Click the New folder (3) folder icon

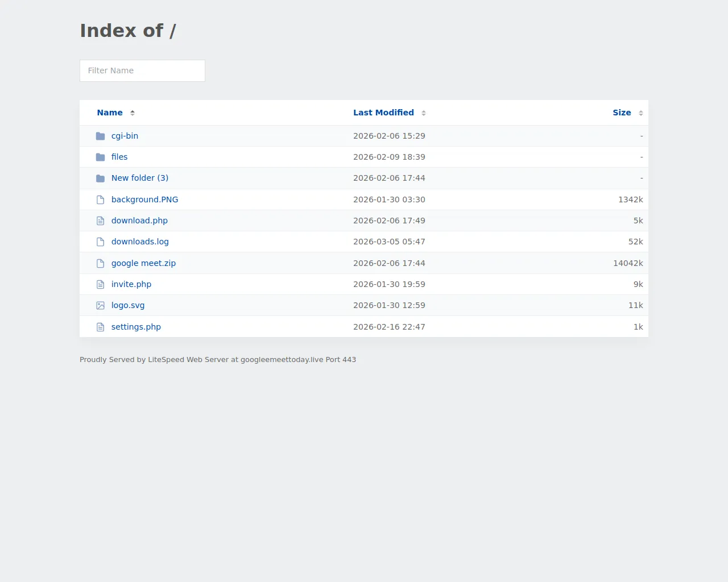click(101, 178)
